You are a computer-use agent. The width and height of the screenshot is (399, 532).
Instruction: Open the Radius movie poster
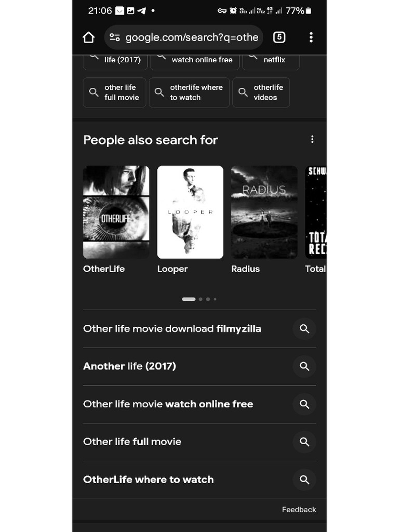click(x=264, y=212)
